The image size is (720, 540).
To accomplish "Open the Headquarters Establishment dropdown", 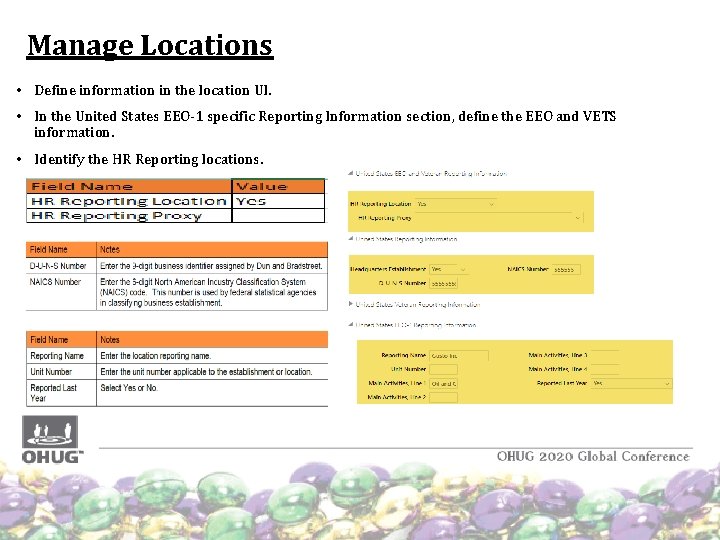I will (448, 269).
